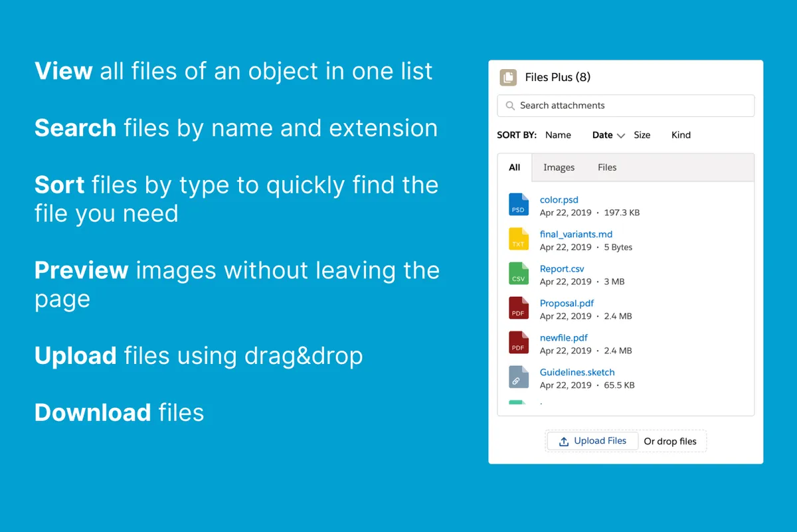Click the Upload Files button
The width and height of the screenshot is (797, 532).
pos(592,441)
